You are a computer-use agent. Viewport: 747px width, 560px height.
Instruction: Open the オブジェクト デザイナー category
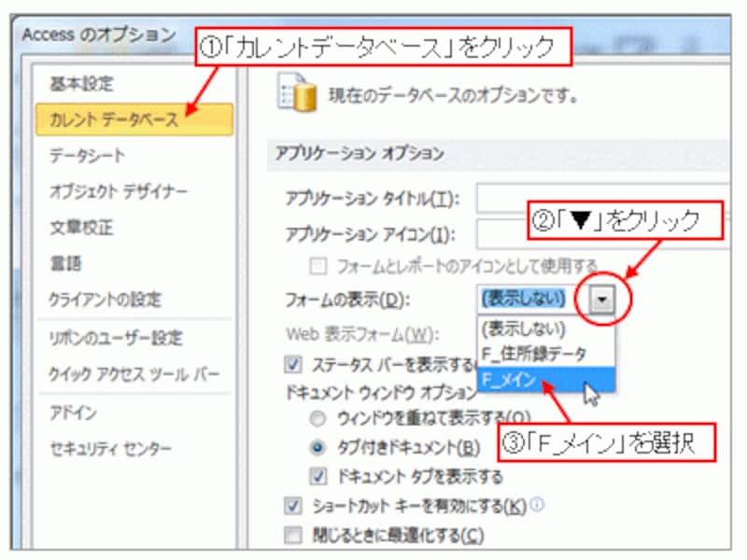(119, 191)
